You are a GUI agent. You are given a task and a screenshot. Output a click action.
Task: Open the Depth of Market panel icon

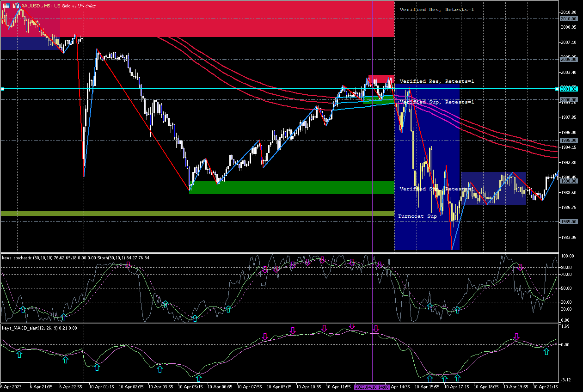pos(6,6)
